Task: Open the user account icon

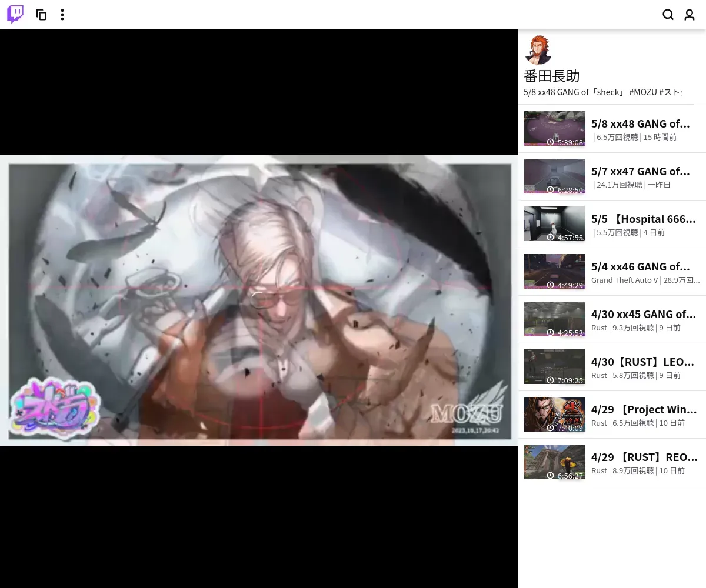Action: (x=690, y=15)
